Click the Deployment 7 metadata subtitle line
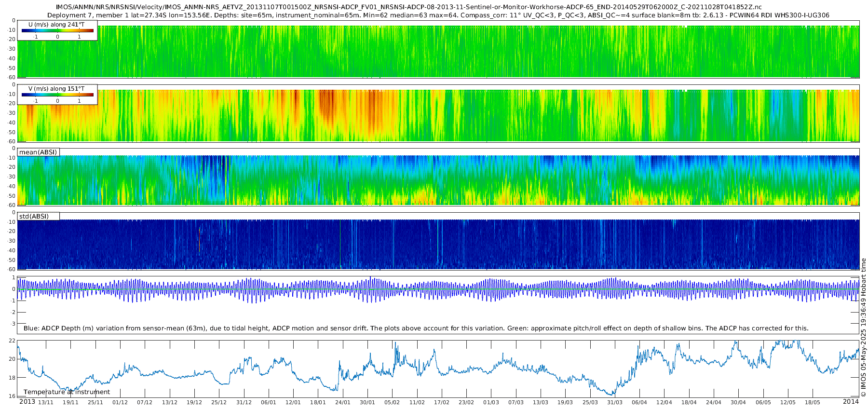The width and height of the screenshot is (868, 410). point(438,15)
